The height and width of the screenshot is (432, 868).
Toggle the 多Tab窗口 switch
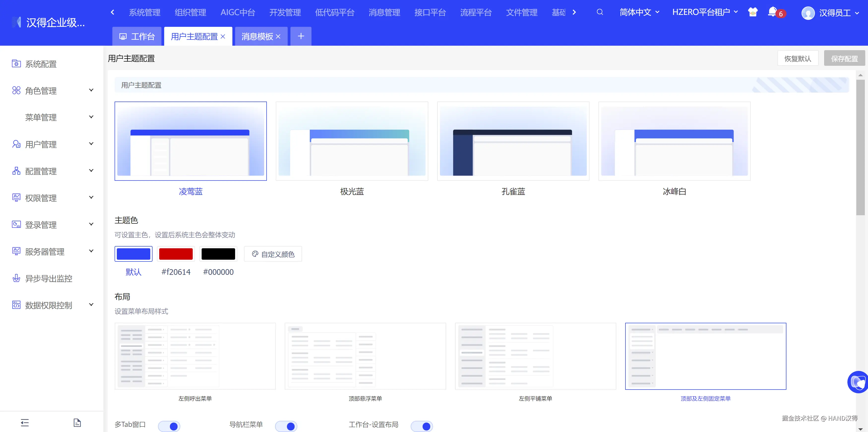[x=169, y=426]
